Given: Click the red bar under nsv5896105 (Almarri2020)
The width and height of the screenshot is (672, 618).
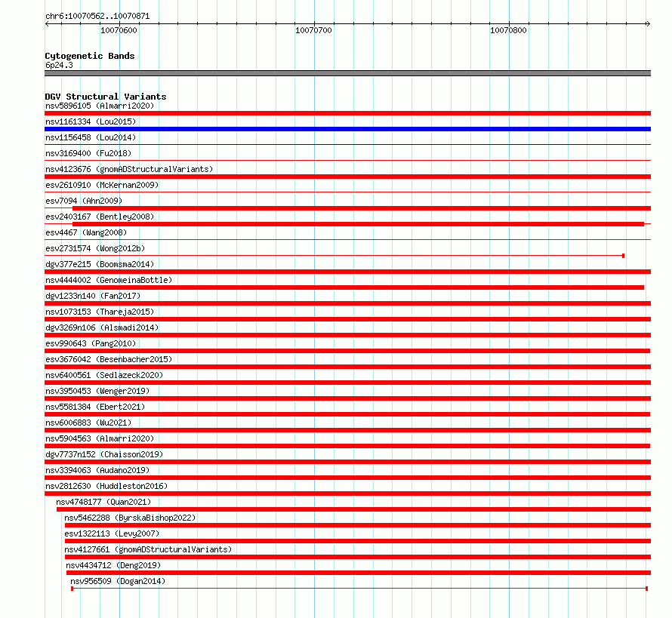Looking at the screenshot, I should tap(347, 113).
